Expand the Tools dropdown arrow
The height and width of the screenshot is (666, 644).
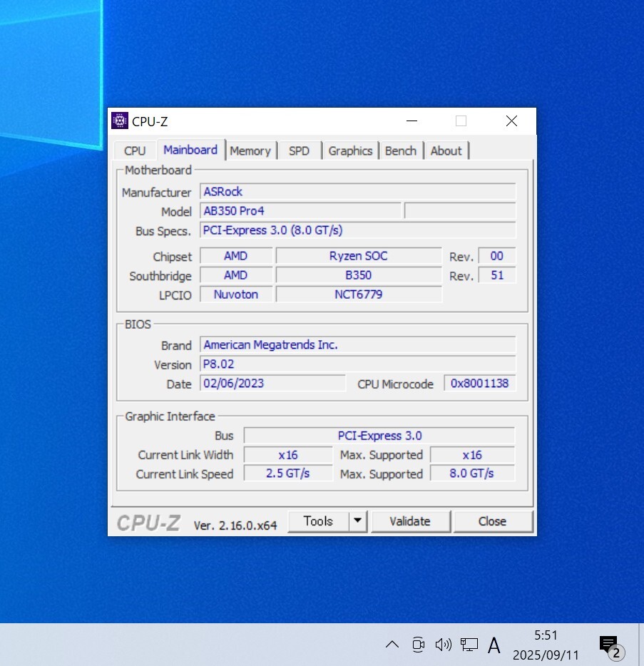[x=358, y=521]
